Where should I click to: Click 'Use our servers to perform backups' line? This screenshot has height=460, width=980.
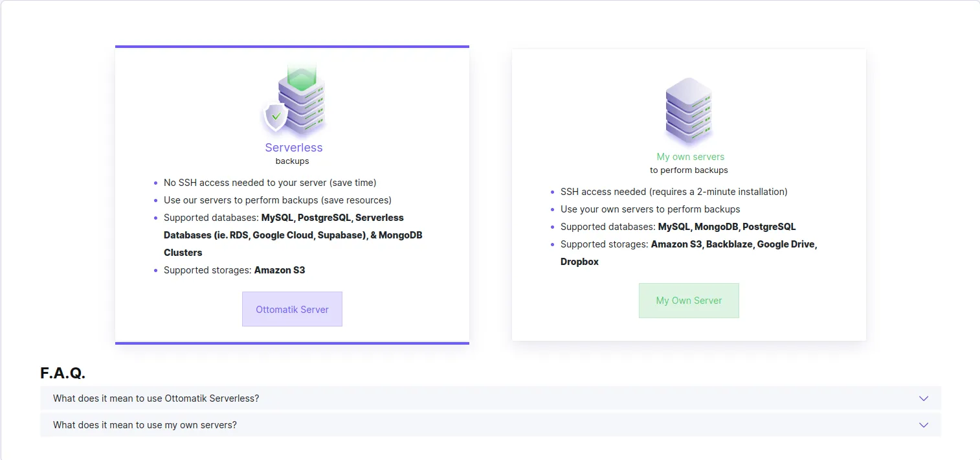[x=277, y=200]
